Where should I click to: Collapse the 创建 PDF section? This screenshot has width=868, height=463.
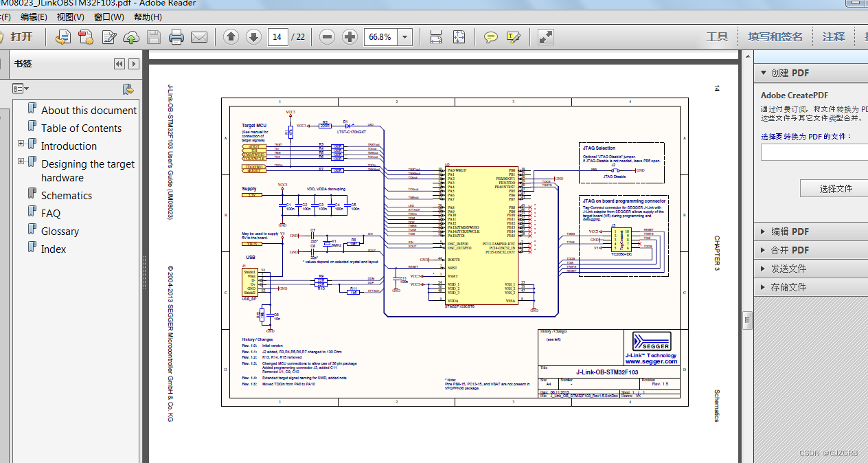click(x=763, y=73)
